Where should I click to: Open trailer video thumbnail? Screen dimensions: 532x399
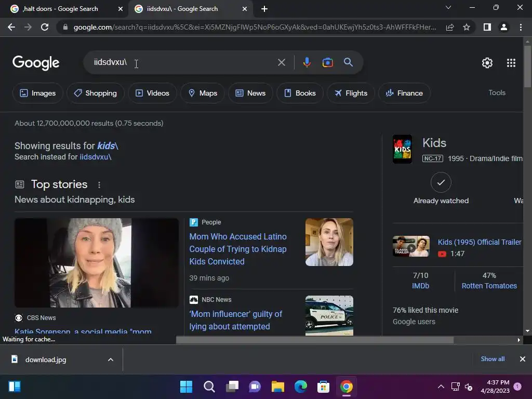point(411,246)
